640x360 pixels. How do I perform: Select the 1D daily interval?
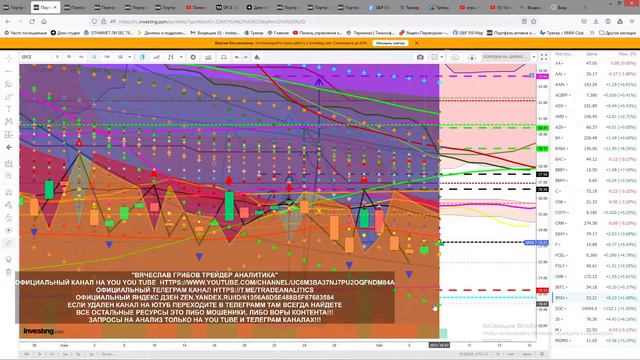[94, 57]
